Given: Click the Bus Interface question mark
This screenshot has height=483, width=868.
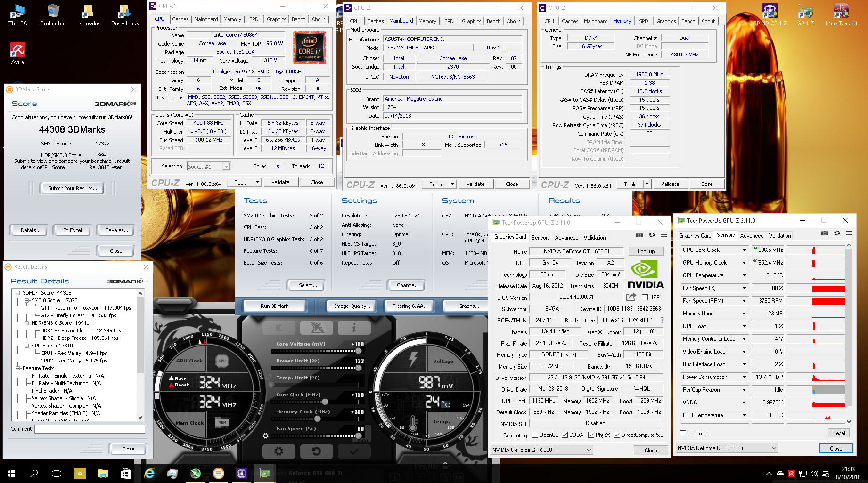Looking at the screenshot, I should 662,320.
